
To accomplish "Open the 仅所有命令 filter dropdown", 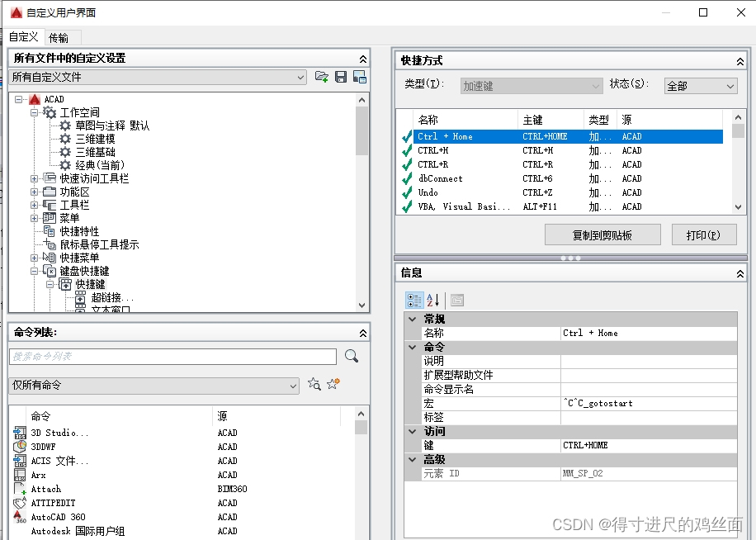I will 154,386.
